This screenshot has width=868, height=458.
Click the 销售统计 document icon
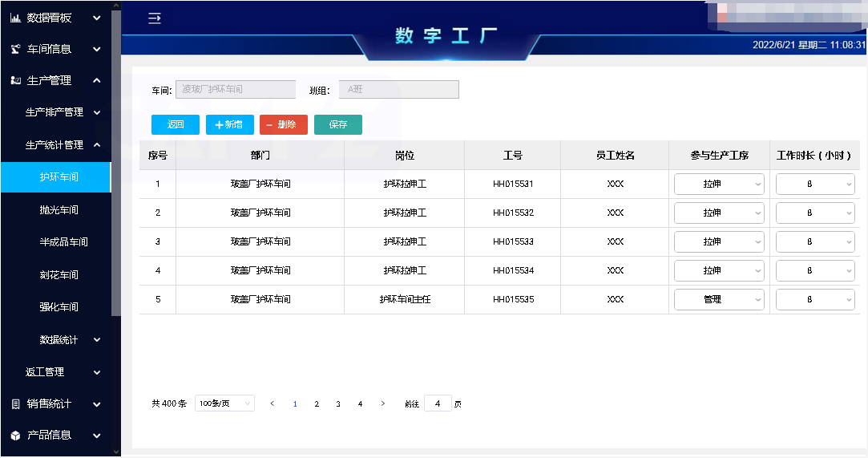click(x=15, y=403)
